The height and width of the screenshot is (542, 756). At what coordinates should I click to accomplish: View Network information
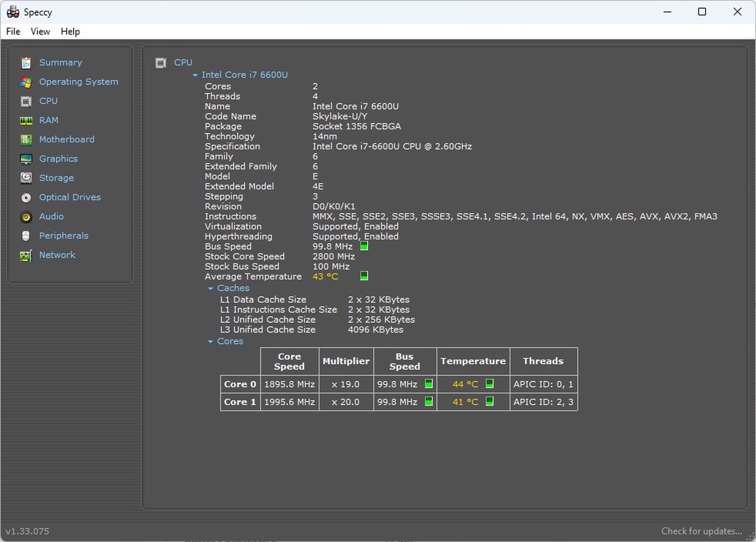[57, 255]
